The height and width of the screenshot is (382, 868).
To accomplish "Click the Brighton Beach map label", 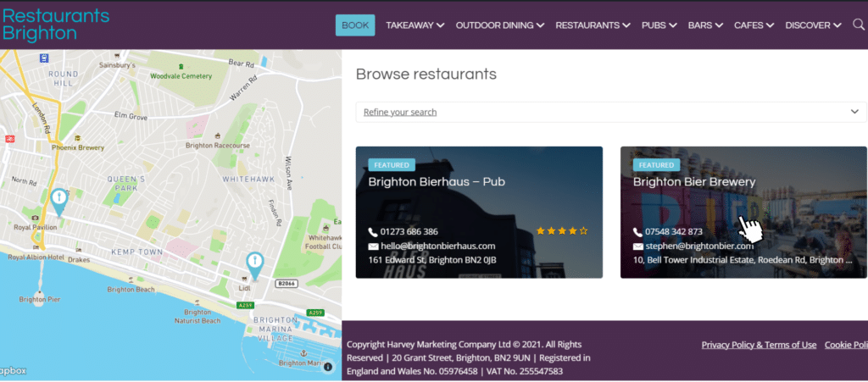I will [131, 289].
